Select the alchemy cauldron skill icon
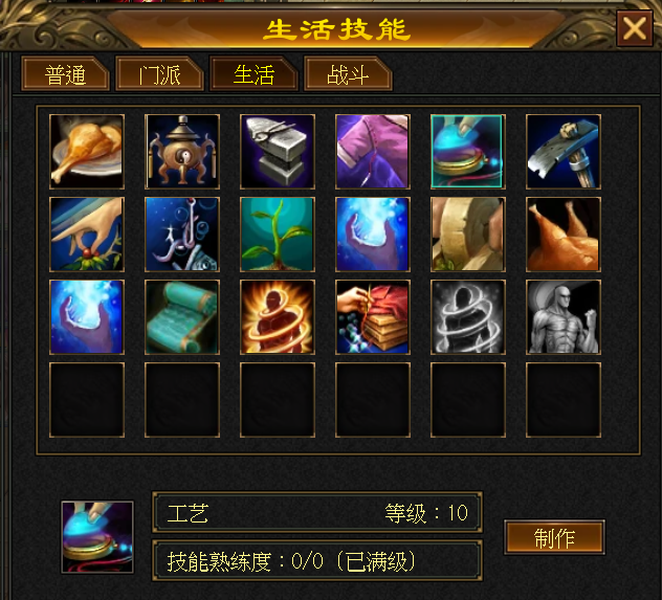Screen dimensions: 662x600 tap(182, 151)
